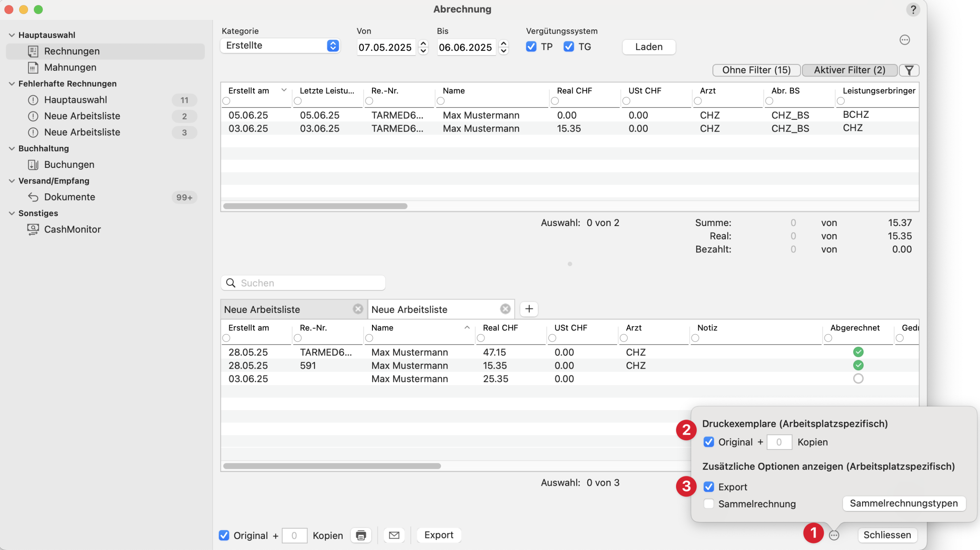
Task: Collapse the Versand/Empfang section
Action: tap(12, 181)
